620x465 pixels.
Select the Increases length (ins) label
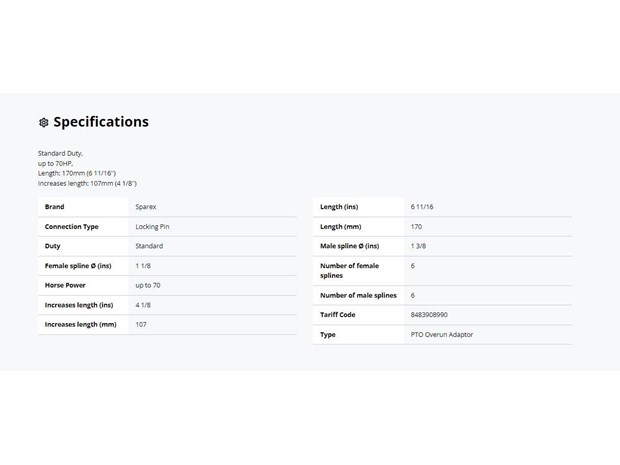coord(79,305)
